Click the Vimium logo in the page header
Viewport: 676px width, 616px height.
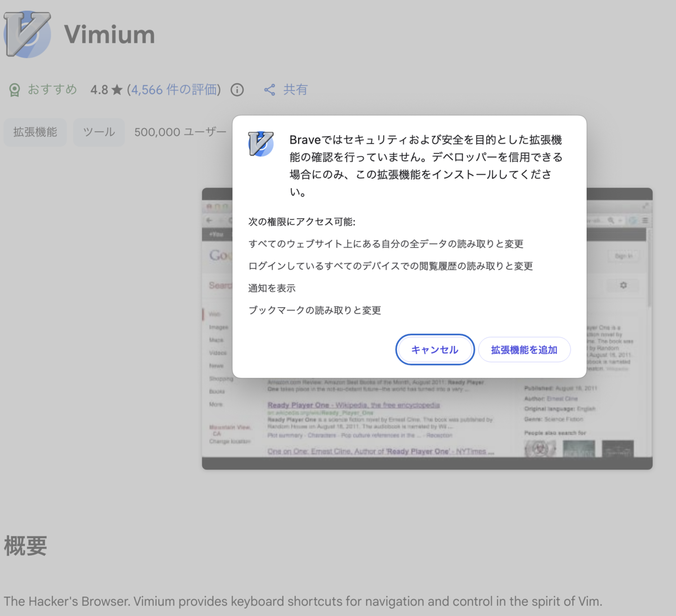point(27,34)
